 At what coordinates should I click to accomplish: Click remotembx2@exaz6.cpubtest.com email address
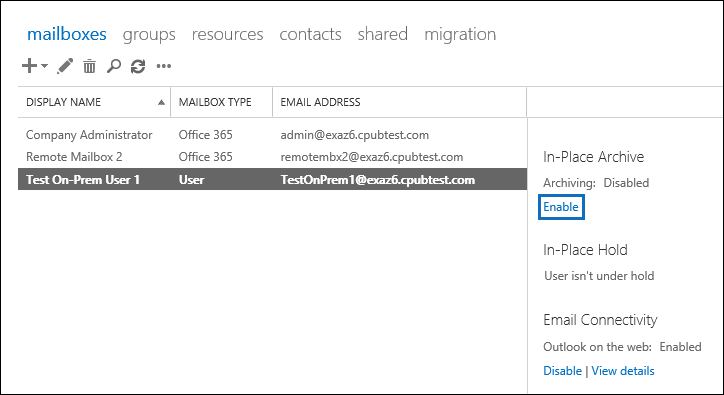click(372, 157)
